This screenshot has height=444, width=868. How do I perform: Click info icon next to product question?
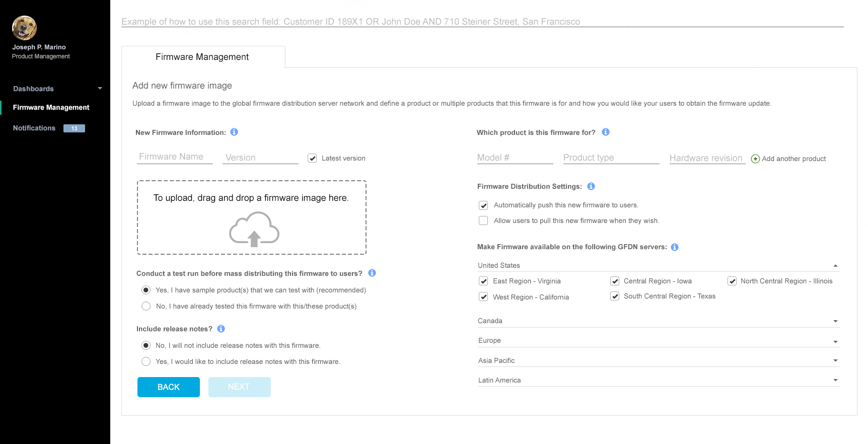pyautogui.click(x=606, y=132)
